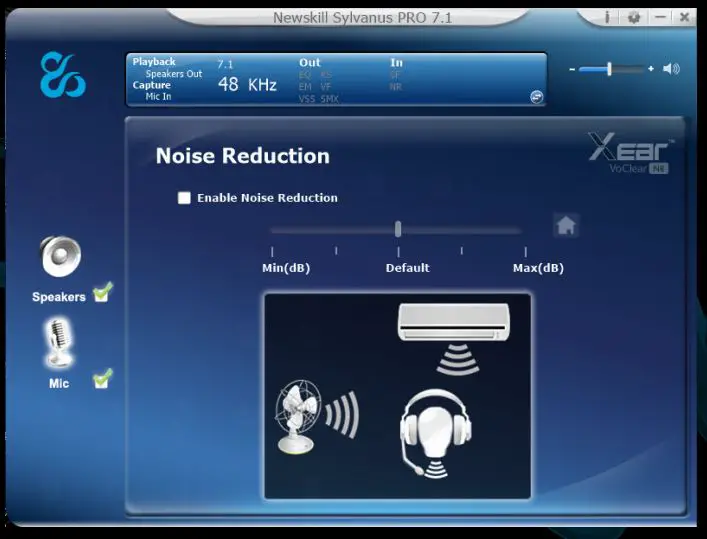The image size is (707, 539).
Task: Click the master volume slider handle
Action: (609, 69)
